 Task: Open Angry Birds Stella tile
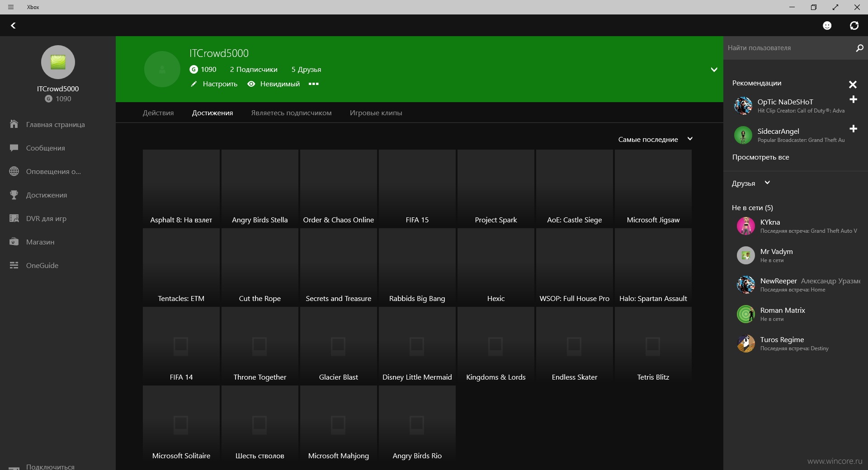pyautogui.click(x=260, y=188)
